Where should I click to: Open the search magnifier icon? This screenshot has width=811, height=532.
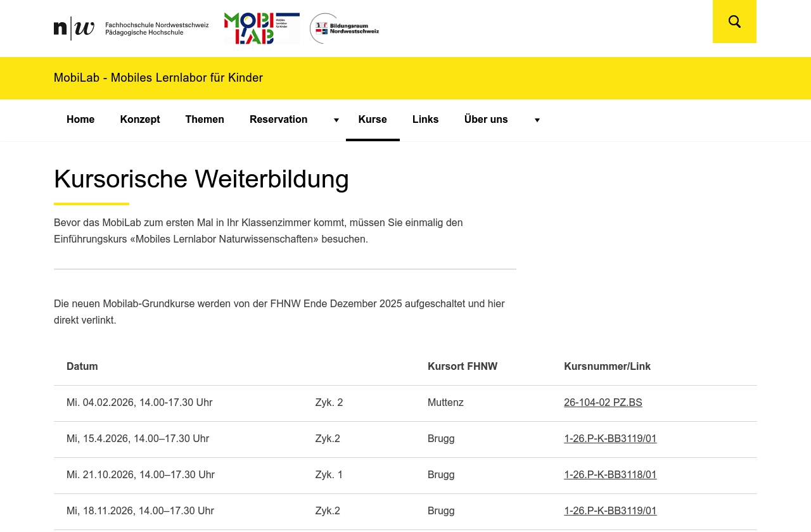(734, 22)
